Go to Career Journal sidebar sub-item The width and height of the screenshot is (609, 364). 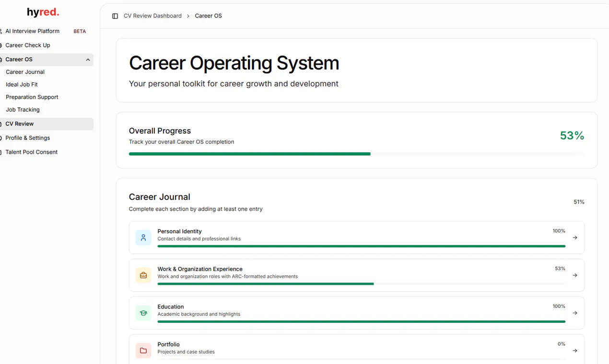point(25,72)
